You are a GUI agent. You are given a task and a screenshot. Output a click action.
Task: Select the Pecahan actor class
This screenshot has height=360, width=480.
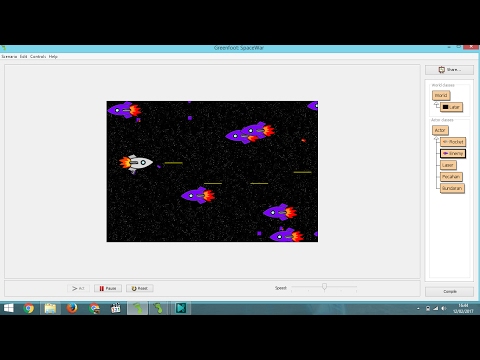point(451,177)
